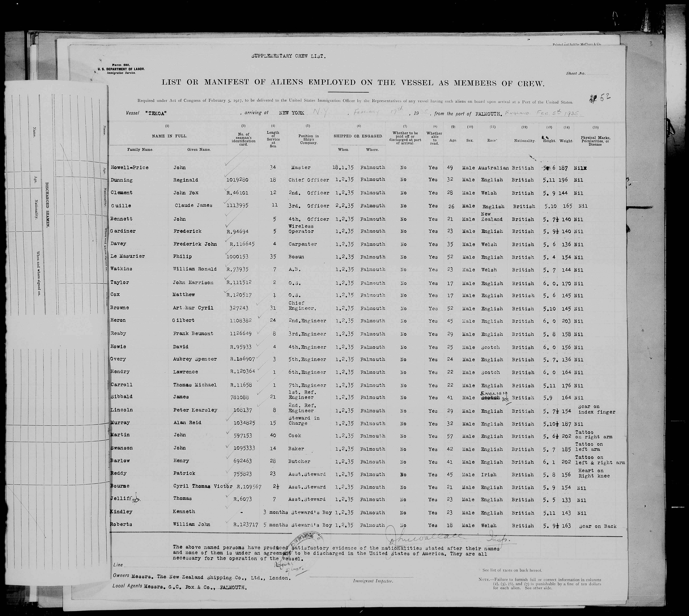This screenshot has width=689, height=616.
Task: Click the given name "Arthur Cyril"
Action: coord(193,308)
